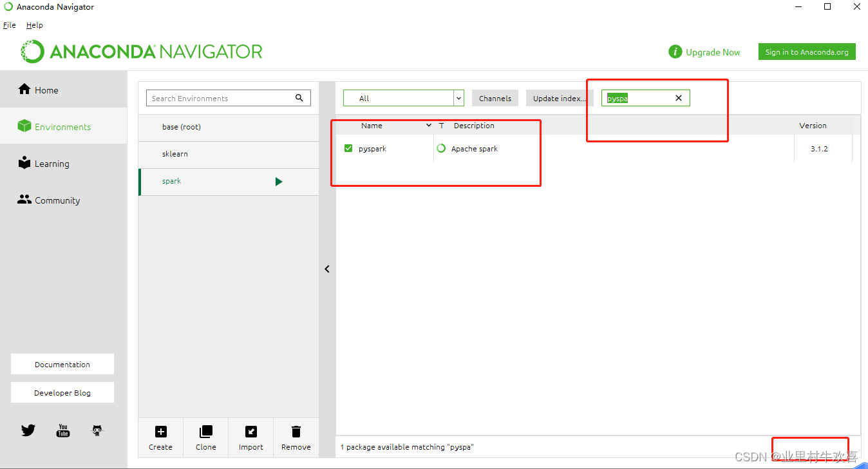
Task: Open the Developer Blog button
Action: click(x=62, y=392)
